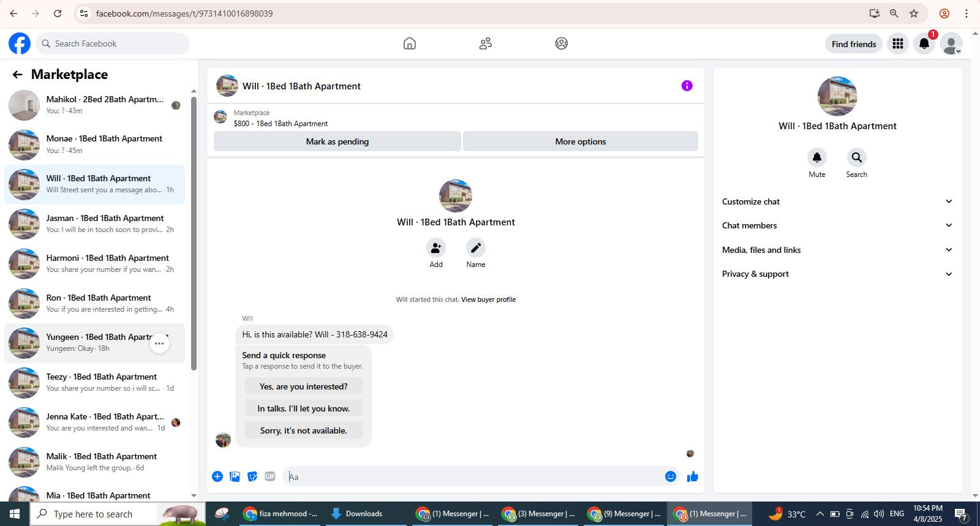Open the emoji picker smiley icon
The height and width of the screenshot is (526, 980).
tap(671, 476)
